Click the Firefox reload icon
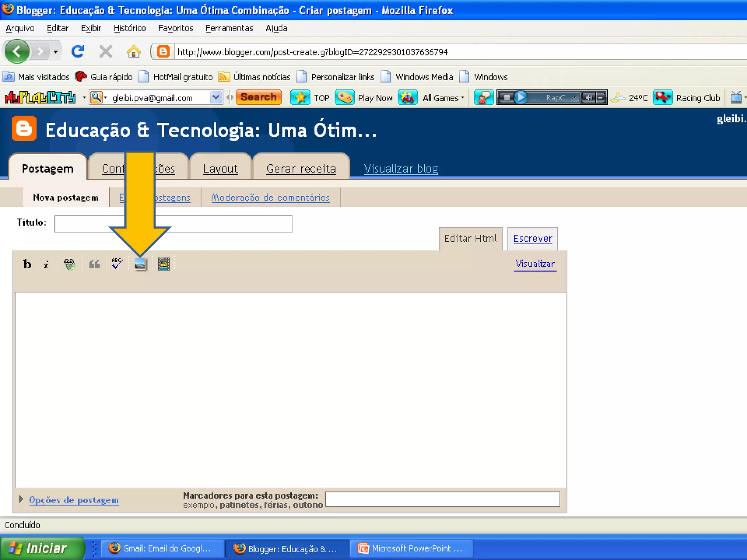This screenshot has width=747, height=560. 78,51
